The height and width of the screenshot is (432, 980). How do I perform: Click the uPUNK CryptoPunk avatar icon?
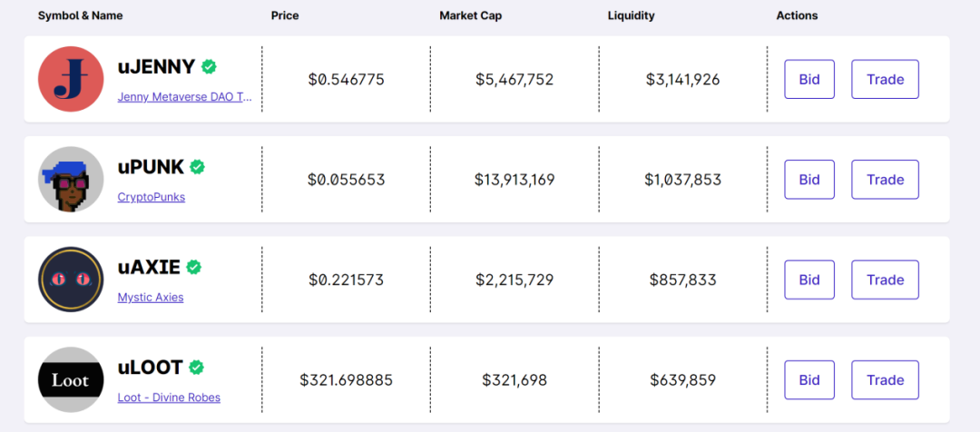(71, 180)
